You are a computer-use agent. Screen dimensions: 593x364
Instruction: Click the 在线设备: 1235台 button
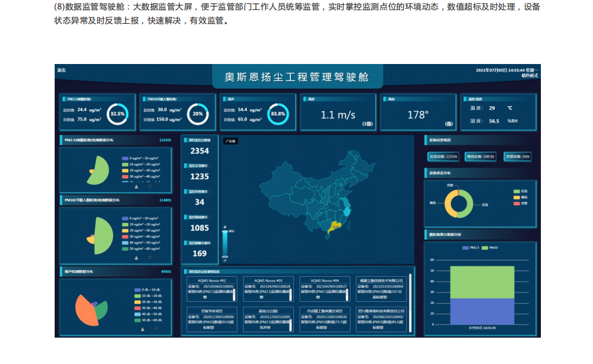443,156
